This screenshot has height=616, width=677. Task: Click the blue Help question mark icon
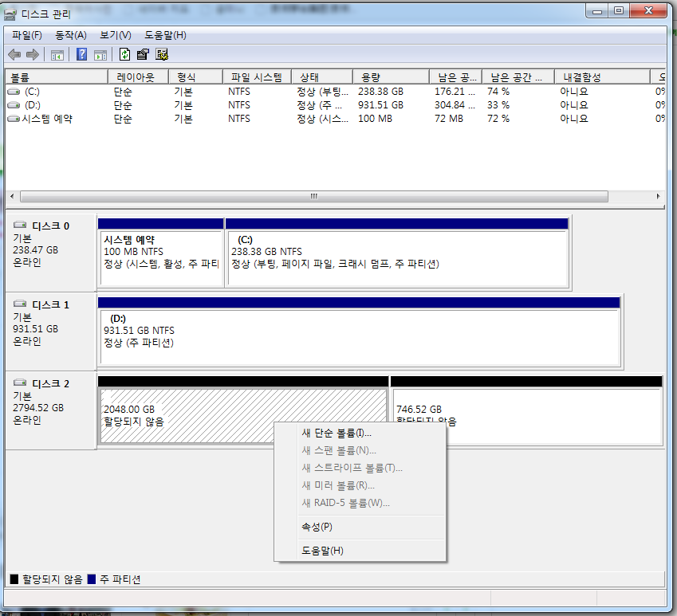[x=81, y=54]
